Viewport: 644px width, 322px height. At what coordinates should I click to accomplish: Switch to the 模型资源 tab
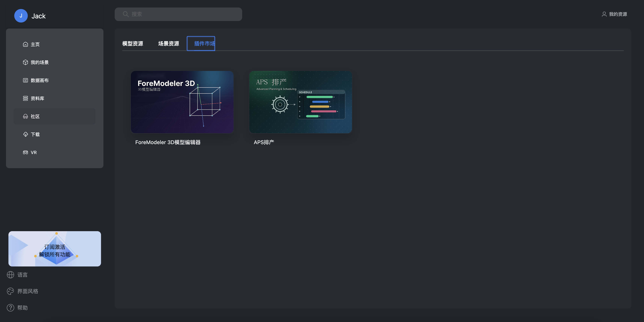(x=133, y=44)
